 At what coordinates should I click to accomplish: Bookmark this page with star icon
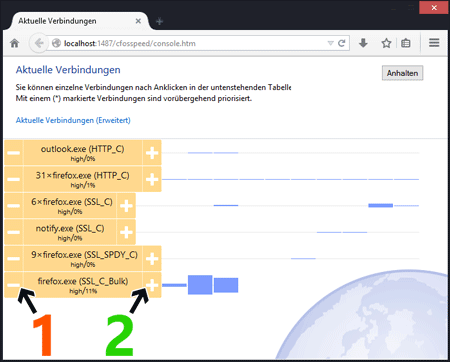coord(386,43)
